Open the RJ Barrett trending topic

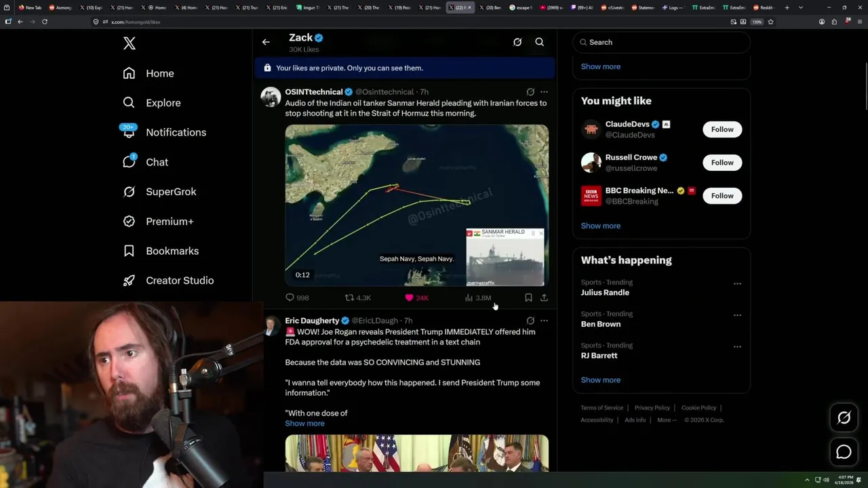[599, 356]
